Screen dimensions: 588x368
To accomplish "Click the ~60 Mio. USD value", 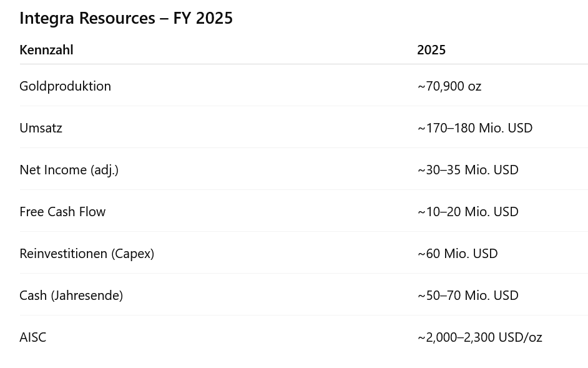I will pyautogui.click(x=458, y=254).
